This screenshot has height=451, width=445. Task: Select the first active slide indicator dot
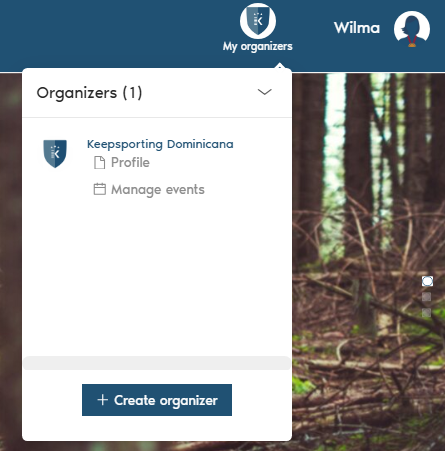[x=427, y=281]
